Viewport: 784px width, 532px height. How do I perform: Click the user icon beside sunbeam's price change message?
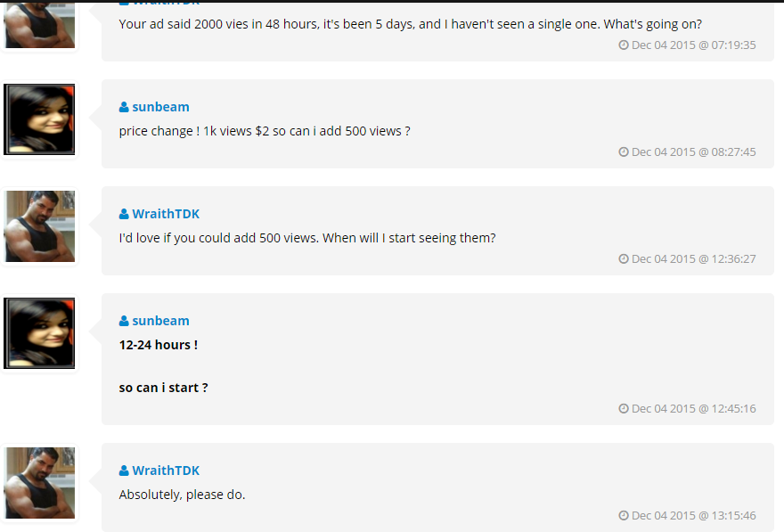click(124, 107)
